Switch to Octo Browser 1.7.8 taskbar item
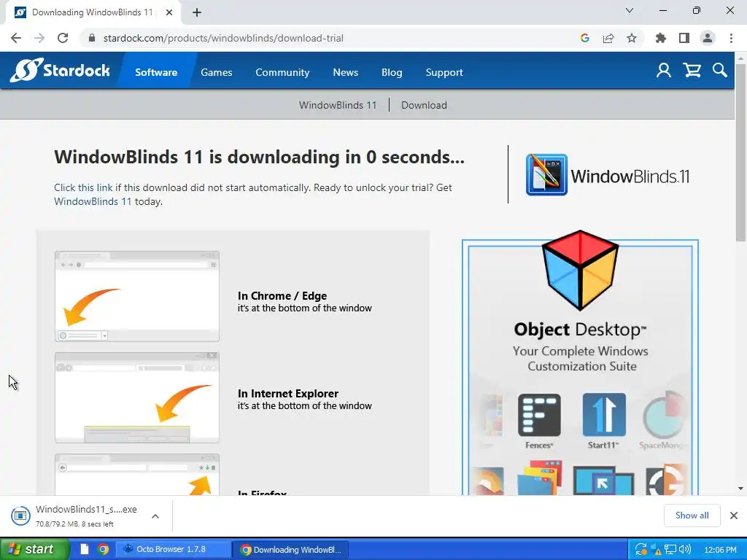The width and height of the screenshot is (747, 560). [x=172, y=549]
